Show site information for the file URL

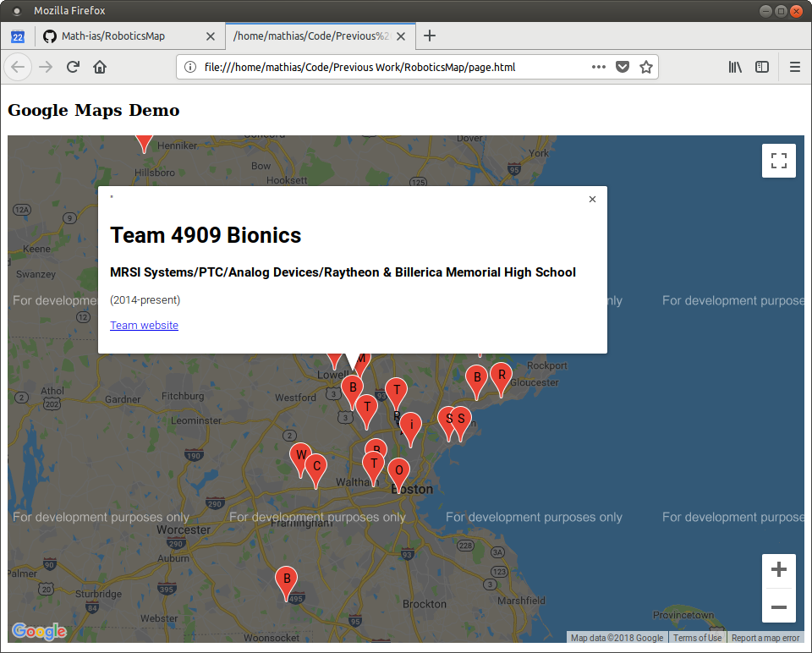click(x=190, y=67)
